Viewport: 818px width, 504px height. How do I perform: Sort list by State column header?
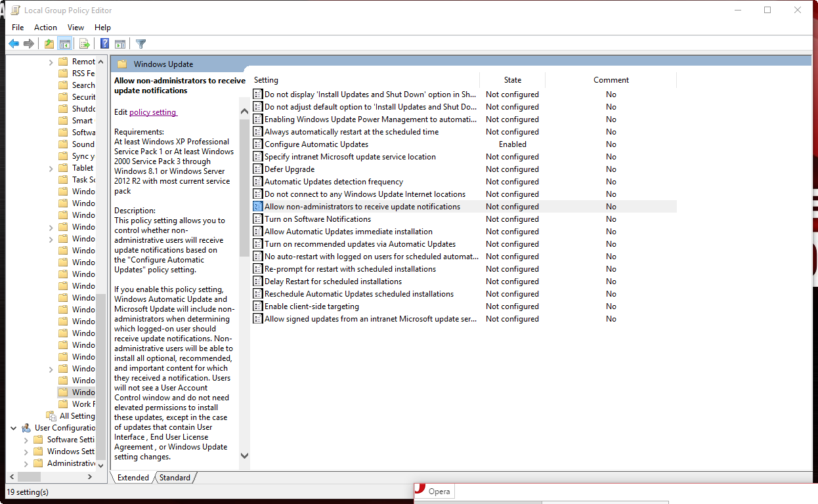click(x=512, y=80)
